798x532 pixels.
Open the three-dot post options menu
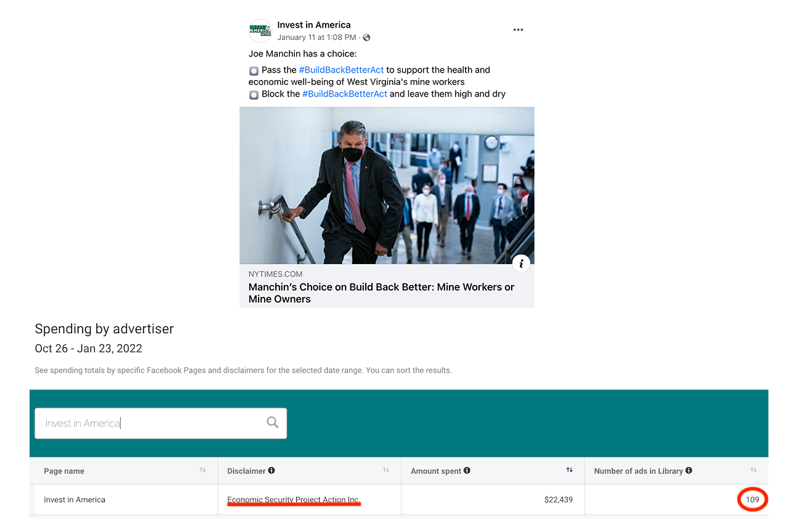[518, 30]
